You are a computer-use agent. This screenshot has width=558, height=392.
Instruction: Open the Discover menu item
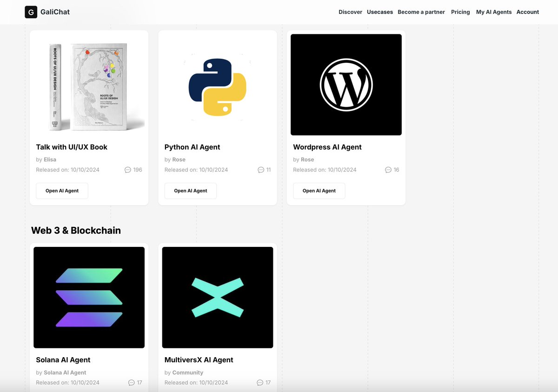[x=350, y=12]
